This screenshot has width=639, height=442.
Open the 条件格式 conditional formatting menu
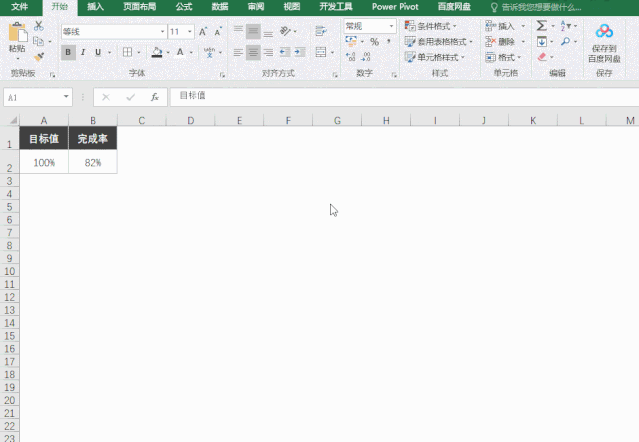[x=431, y=26]
